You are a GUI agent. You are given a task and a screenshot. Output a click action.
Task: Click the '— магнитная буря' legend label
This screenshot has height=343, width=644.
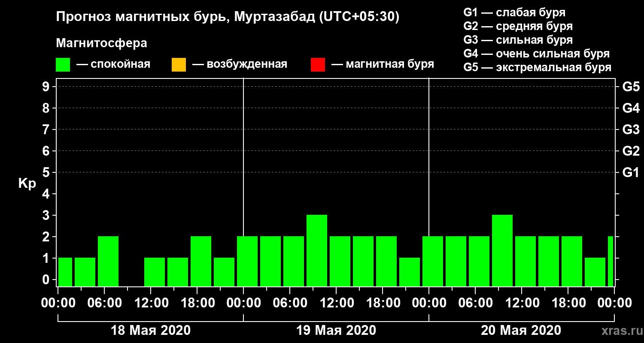(383, 65)
